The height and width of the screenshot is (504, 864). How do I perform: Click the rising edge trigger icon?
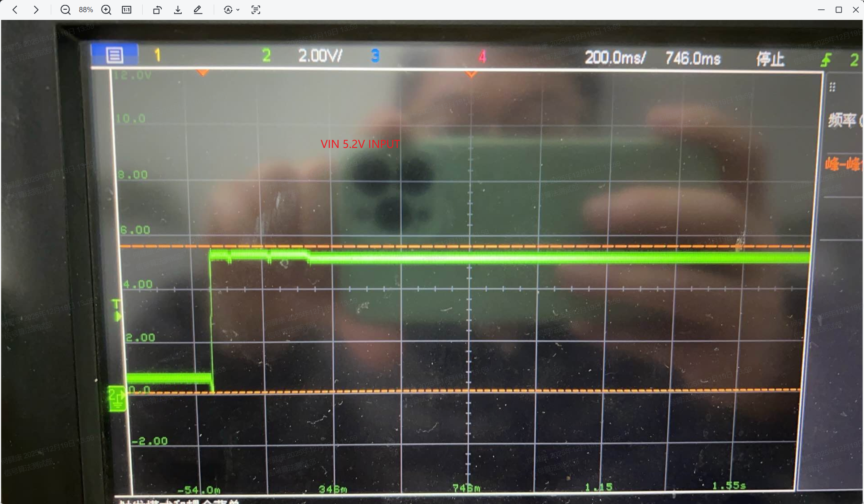(826, 60)
